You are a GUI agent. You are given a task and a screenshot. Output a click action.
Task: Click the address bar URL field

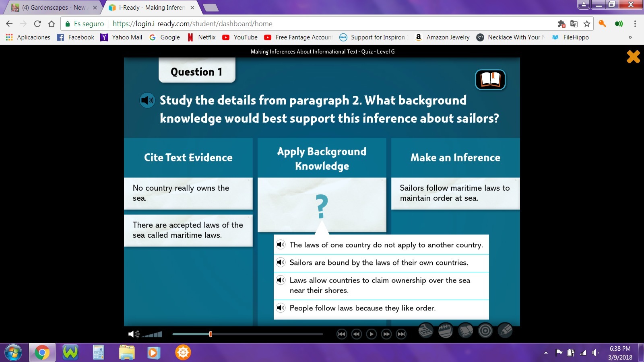click(x=322, y=24)
